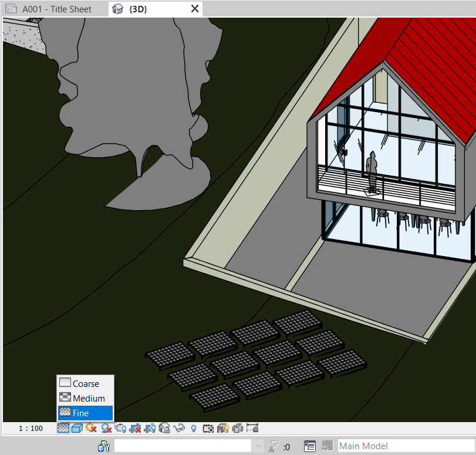Image resolution: width=476 pixels, height=455 pixels.
Task: Show the crop region
Action: (x=150, y=428)
